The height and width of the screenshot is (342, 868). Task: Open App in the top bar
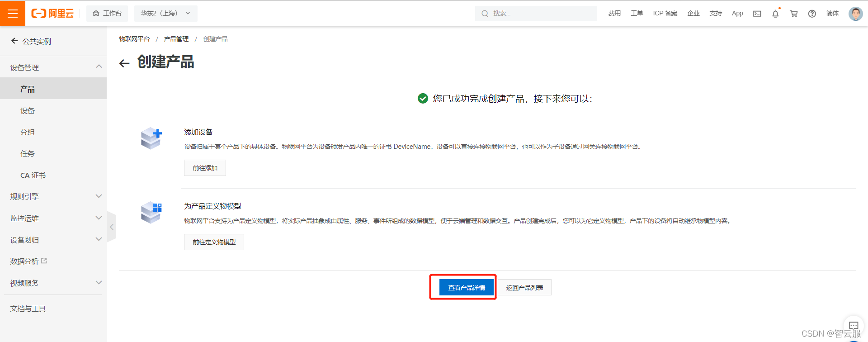pyautogui.click(x=737, y=14)
